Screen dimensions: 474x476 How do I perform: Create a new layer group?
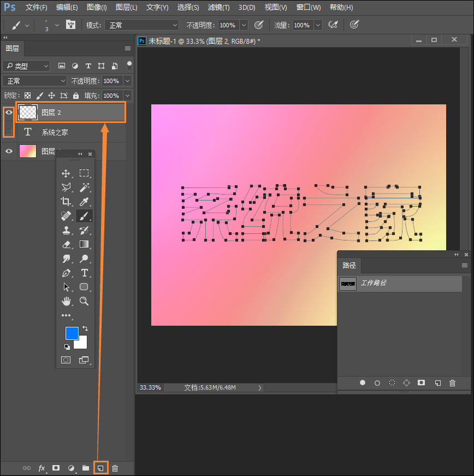(x=86, y=468)
